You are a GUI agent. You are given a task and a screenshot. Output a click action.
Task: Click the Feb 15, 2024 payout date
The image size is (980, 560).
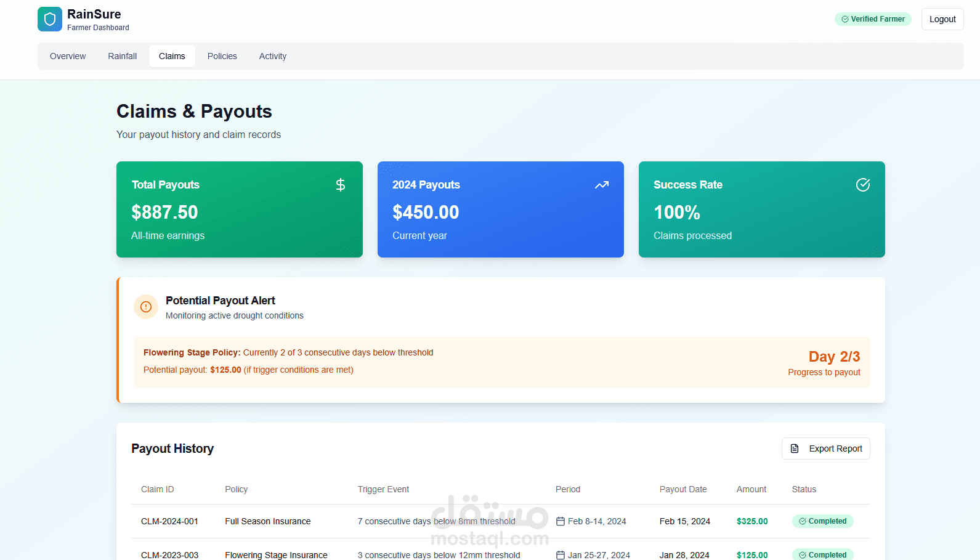[x=685, y=521]
